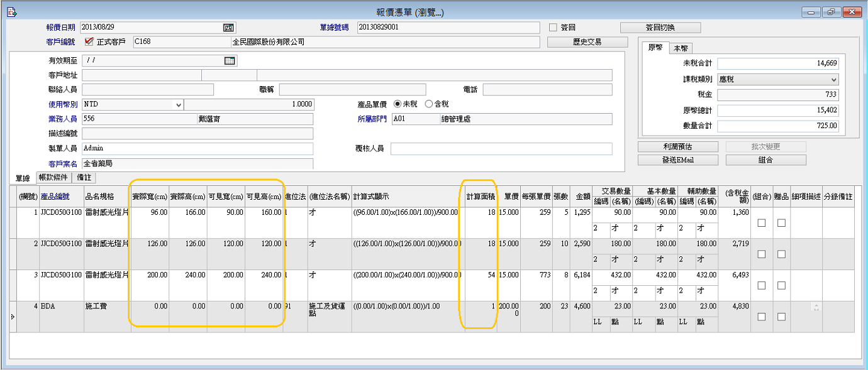Screen dimensions: 868x370
Task: Click the 聯絡人員 input field
Action: click(x=148, y=90)
